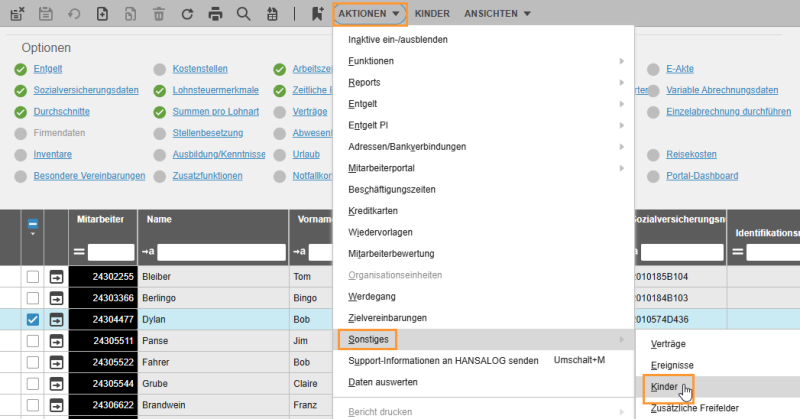Click the green check status icon beside Entgelt
This screenshot has width=800, height=419.
(20, 69)
